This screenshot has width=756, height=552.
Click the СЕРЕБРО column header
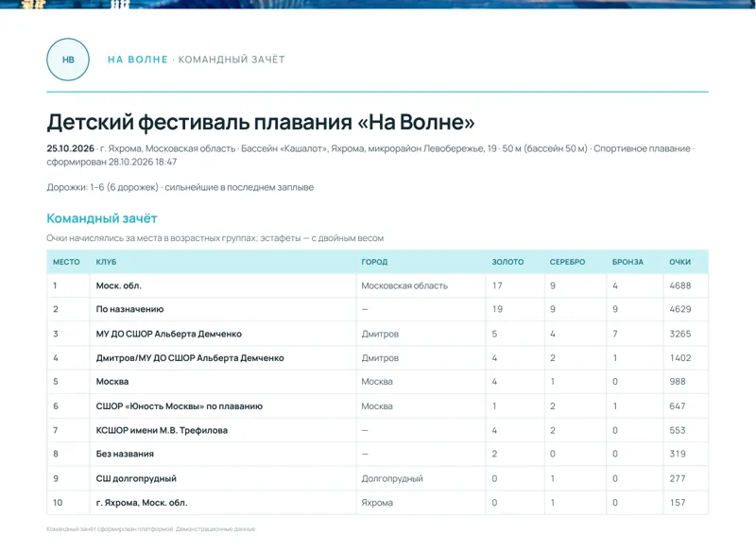point(568,262)
